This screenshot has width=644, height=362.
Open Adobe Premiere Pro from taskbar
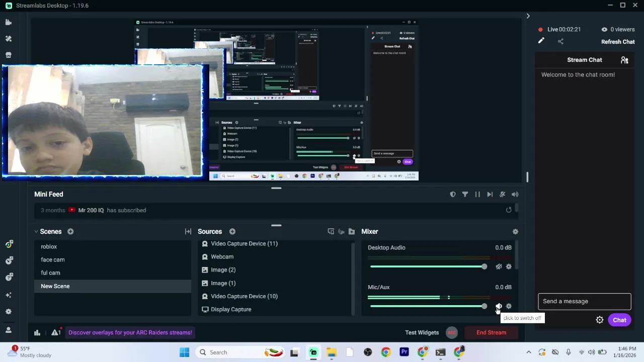404,352
